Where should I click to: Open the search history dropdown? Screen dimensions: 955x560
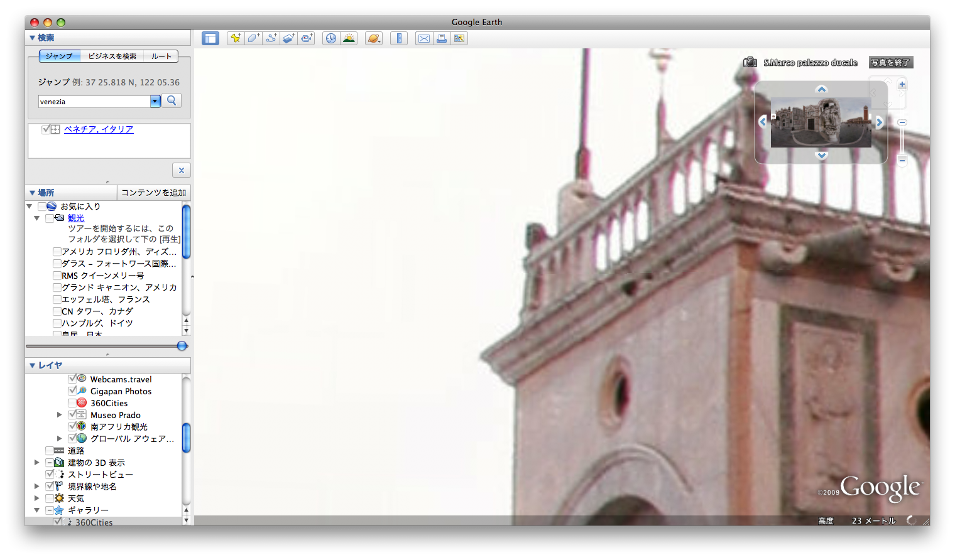(155, 101)
